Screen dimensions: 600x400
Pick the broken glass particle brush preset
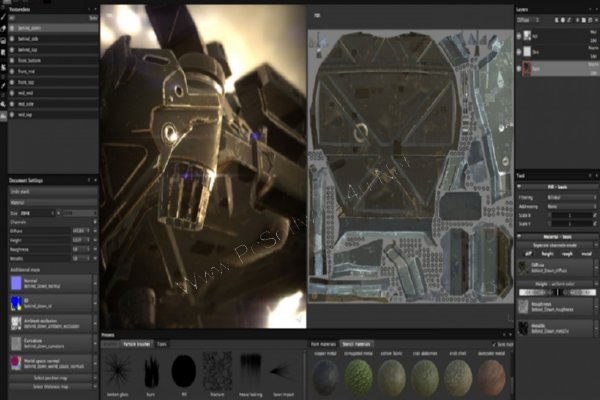[117, 371]
